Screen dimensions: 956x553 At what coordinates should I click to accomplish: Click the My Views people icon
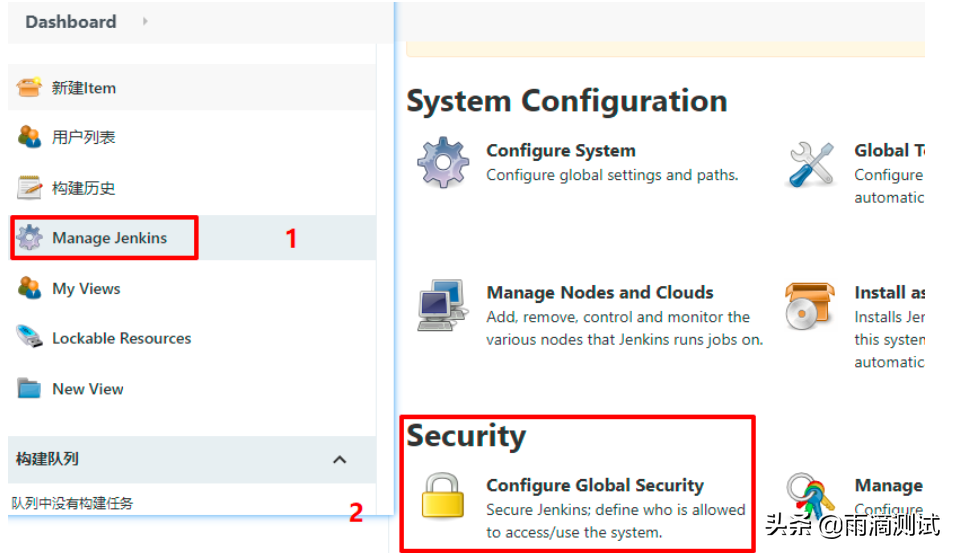[29, 288]
